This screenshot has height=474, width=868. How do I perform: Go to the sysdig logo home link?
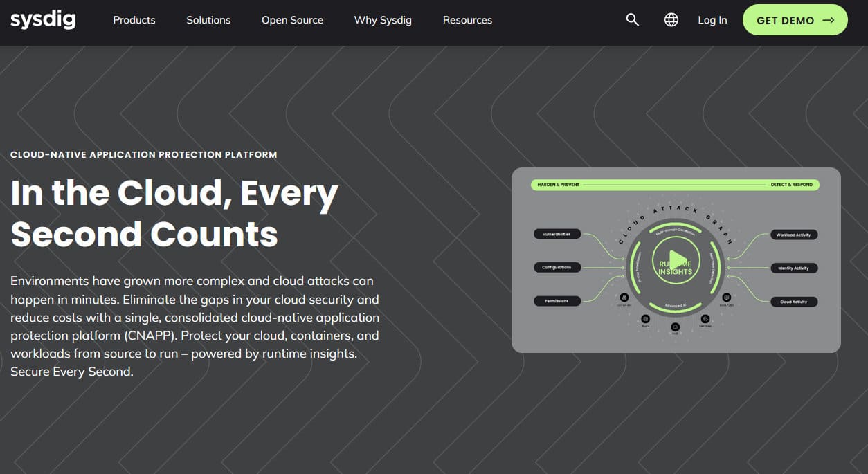(x=43, y=19)
